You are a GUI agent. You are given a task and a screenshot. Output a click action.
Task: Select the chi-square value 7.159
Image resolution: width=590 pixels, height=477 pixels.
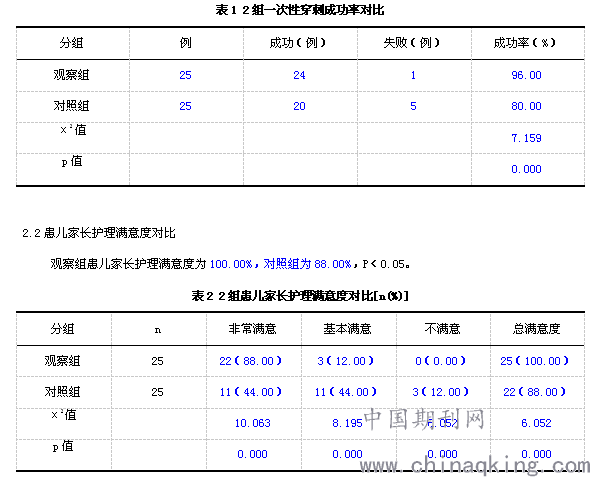click(x=526, y=138)
